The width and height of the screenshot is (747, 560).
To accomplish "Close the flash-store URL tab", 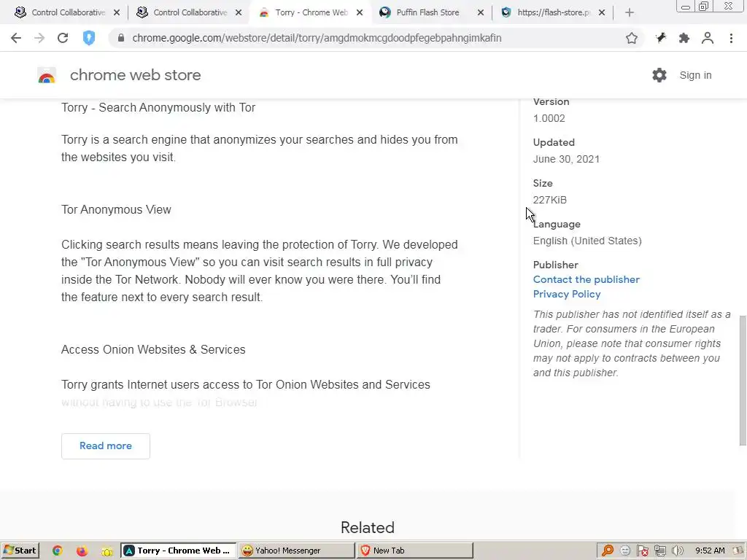I will click(602, 13).
